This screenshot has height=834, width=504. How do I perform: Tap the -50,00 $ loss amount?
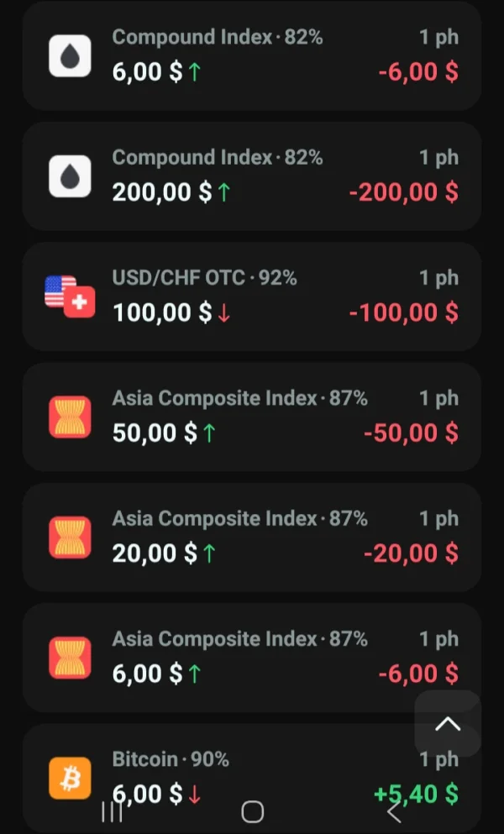(411, 433)
